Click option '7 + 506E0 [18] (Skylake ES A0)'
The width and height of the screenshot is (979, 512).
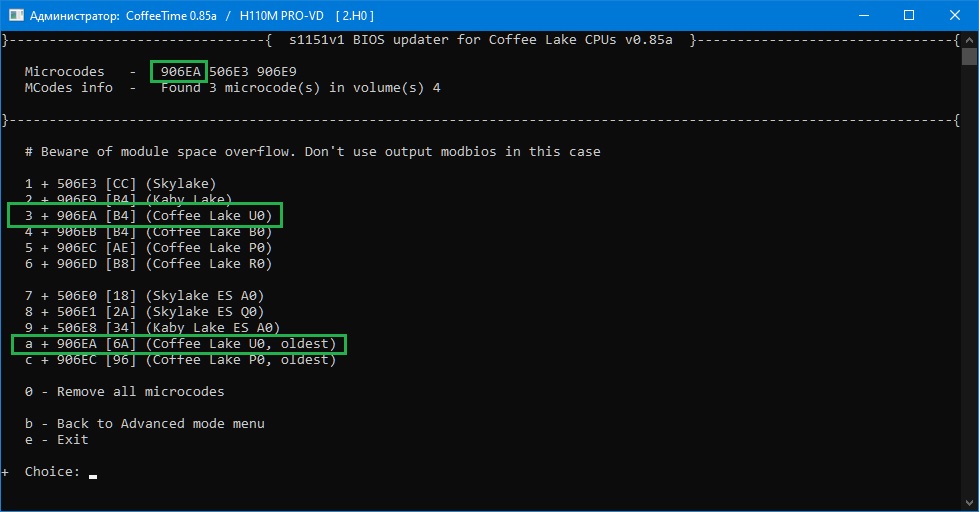coord(144,296)
